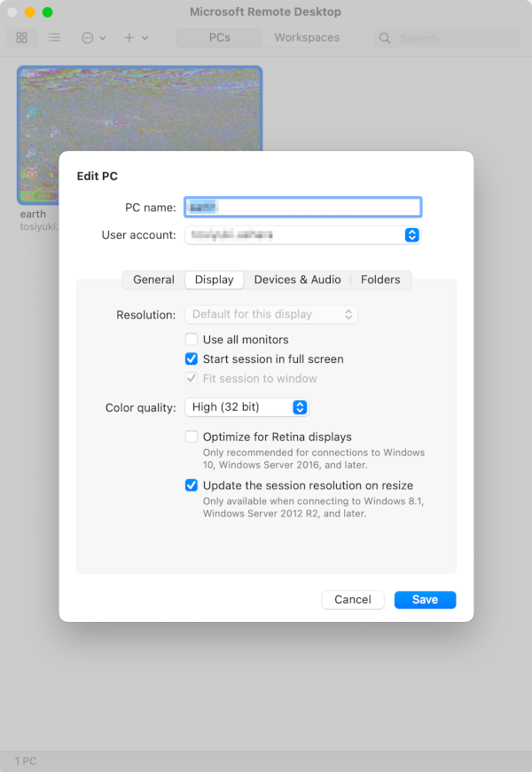Click the 'earth' PC label
The width and height of the screenshot is (532, 772).
pos(33,214)
